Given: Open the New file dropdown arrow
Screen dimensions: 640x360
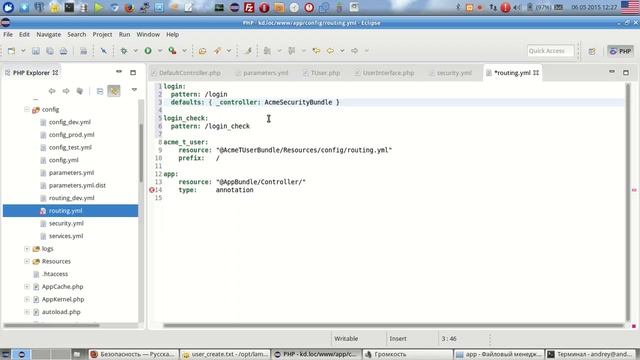Looking at the screenshot, I should tap(23, 51).
